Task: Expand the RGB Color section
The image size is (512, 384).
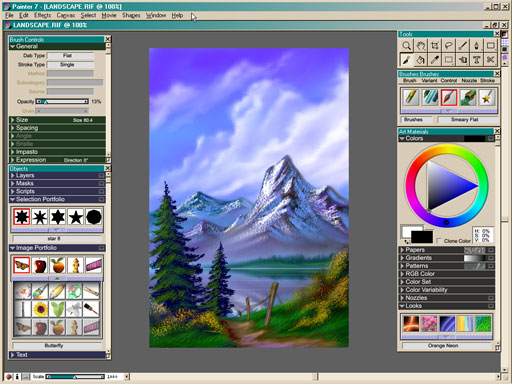Action: click(x=402, y=274)
